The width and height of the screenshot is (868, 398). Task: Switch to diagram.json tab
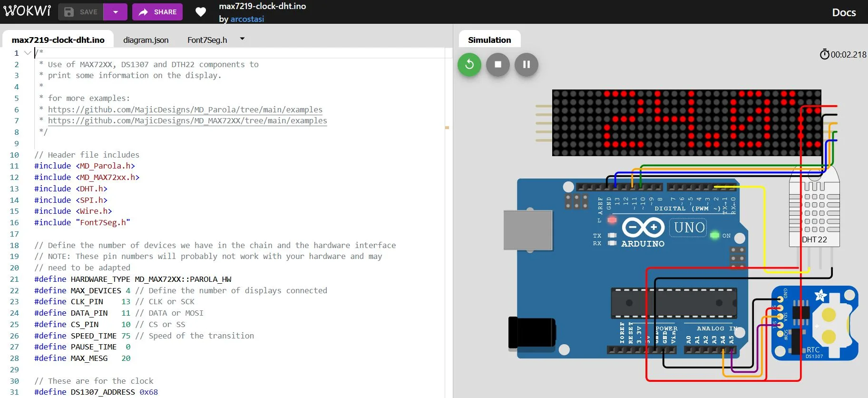tap(146, 40)
